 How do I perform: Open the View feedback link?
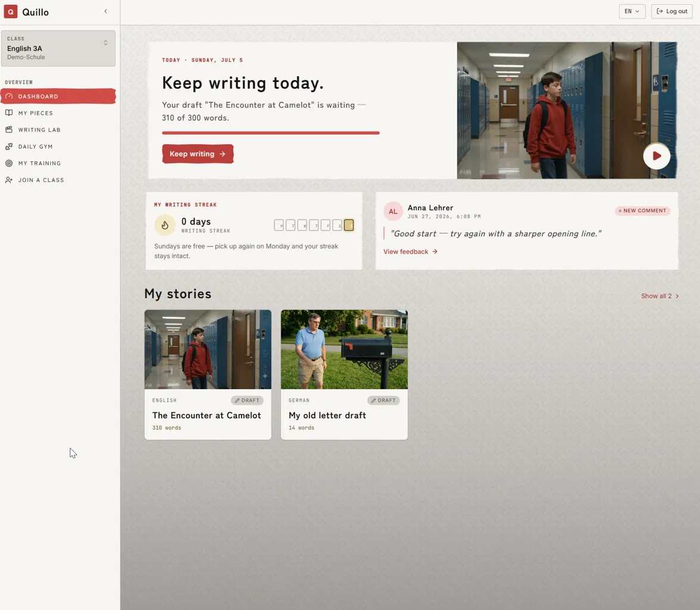[x=410, y=252]
